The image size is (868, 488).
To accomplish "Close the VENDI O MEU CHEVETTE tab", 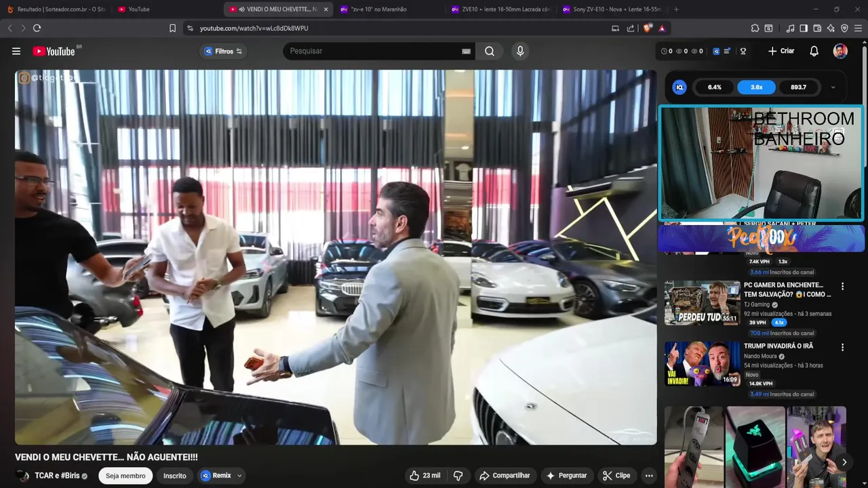I will coord(325,9).
